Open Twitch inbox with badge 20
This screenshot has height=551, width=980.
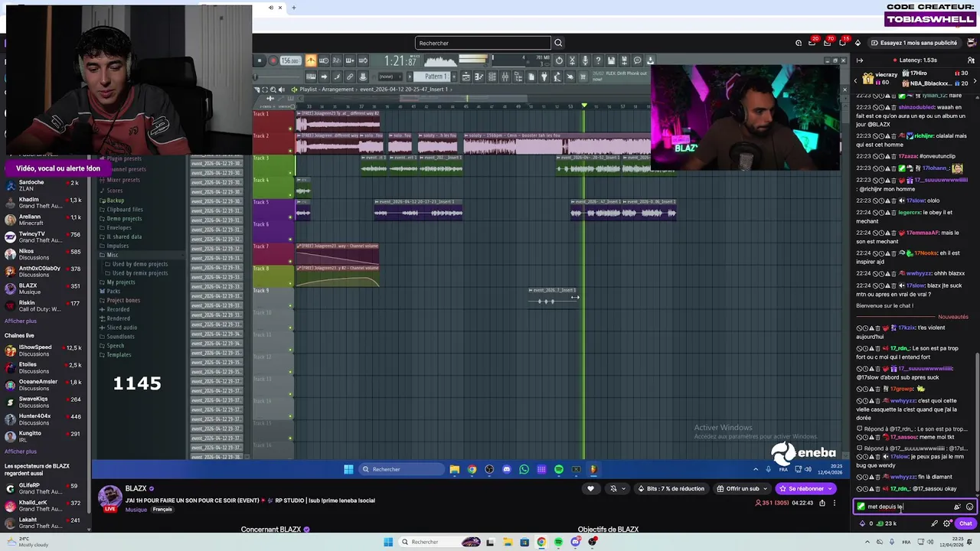coord(812,43)
